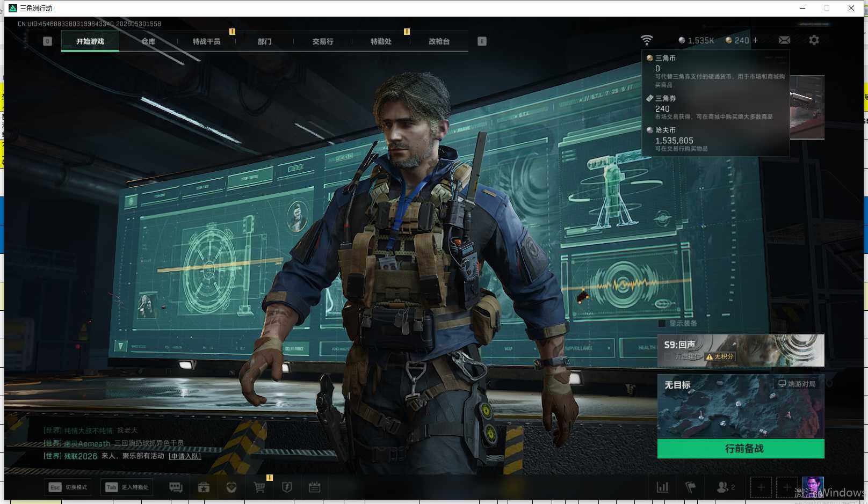The width and height of the screenshot is (868, 504).
Task: Open the mail envelope icon
Action: click(784, 40)
